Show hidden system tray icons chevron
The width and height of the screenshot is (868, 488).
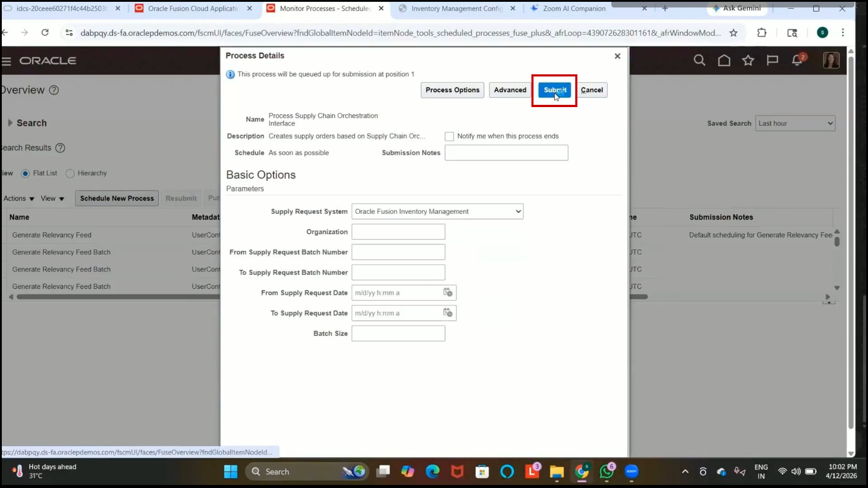point(685,471)
